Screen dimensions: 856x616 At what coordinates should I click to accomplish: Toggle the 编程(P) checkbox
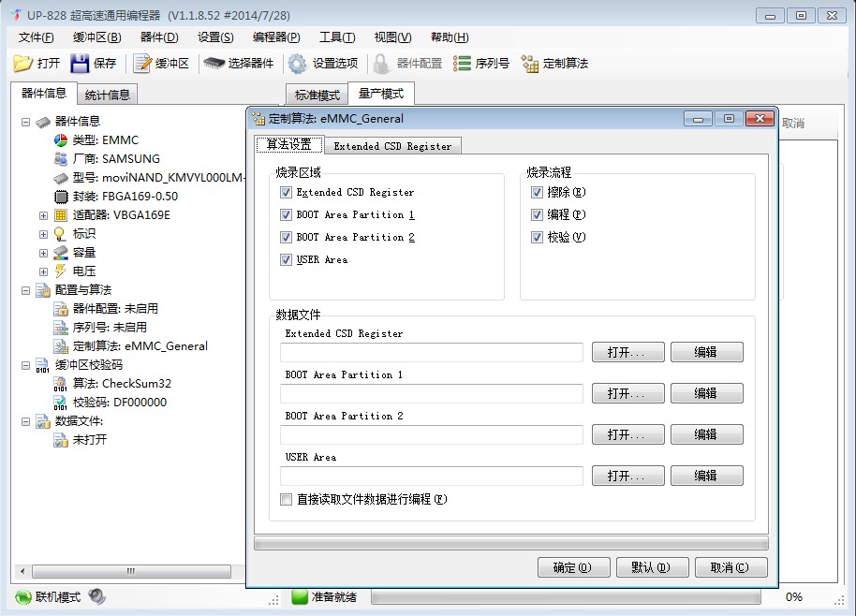click(x=537, y=214)
